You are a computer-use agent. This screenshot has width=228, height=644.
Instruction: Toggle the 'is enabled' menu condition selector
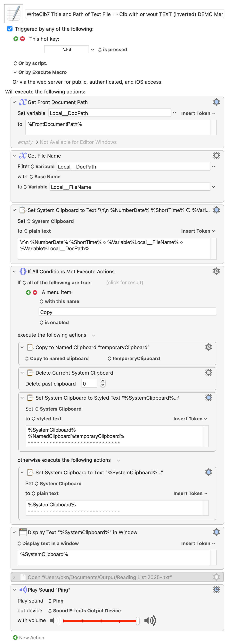[54, 323]
